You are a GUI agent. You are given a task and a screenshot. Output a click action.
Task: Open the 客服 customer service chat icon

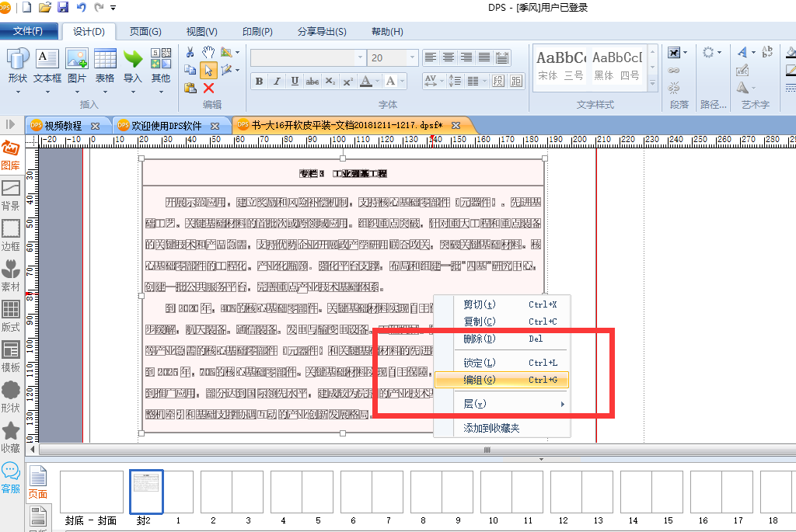pos(11,477)
